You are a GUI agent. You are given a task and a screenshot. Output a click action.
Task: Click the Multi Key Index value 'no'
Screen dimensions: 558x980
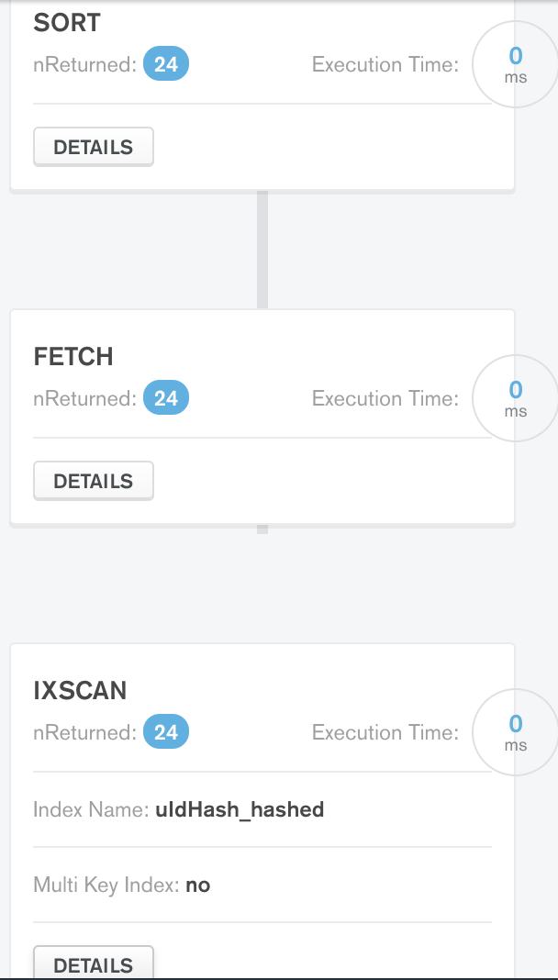click(x=198, y=885)
